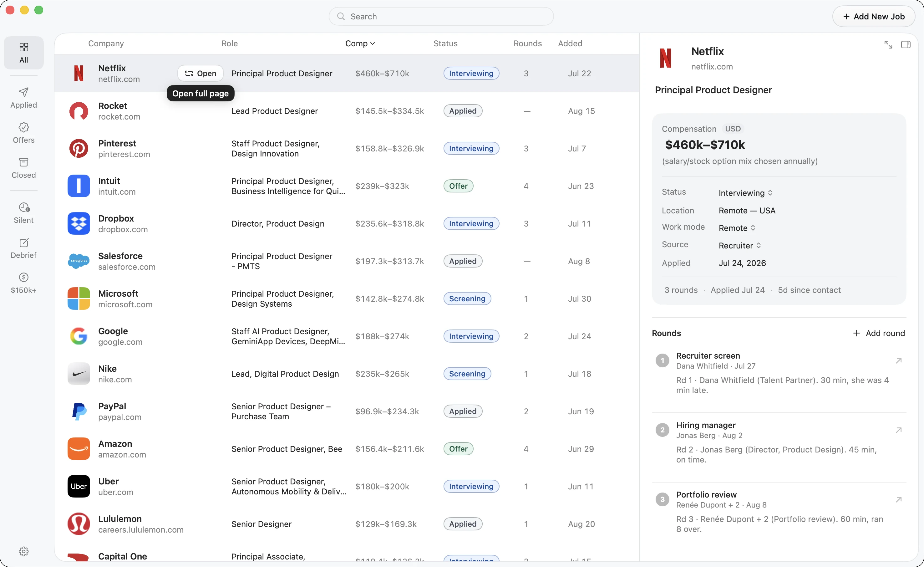Viewport: 924px width, 567px height.
Task: Open the All jobs sidebar view
Action: click(x=24, y=53)
